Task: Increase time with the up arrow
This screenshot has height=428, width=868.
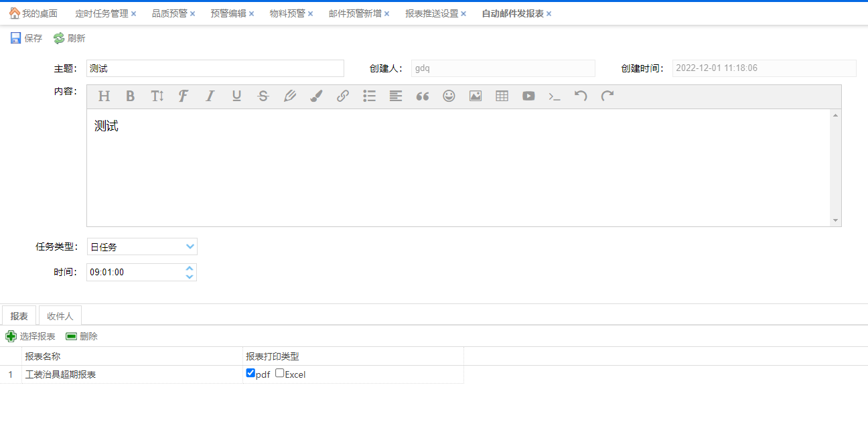Action: point(190,269)
